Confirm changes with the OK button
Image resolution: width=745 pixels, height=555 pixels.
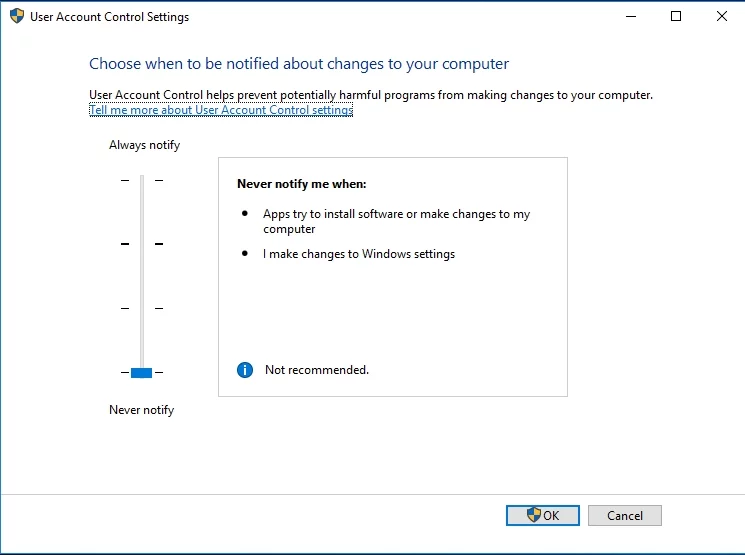coord(543,516)
